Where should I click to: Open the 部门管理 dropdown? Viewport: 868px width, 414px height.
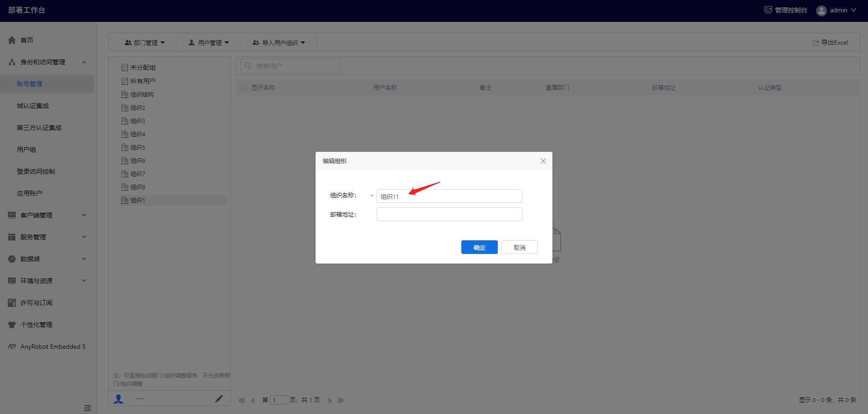click(x=144, y=42)
